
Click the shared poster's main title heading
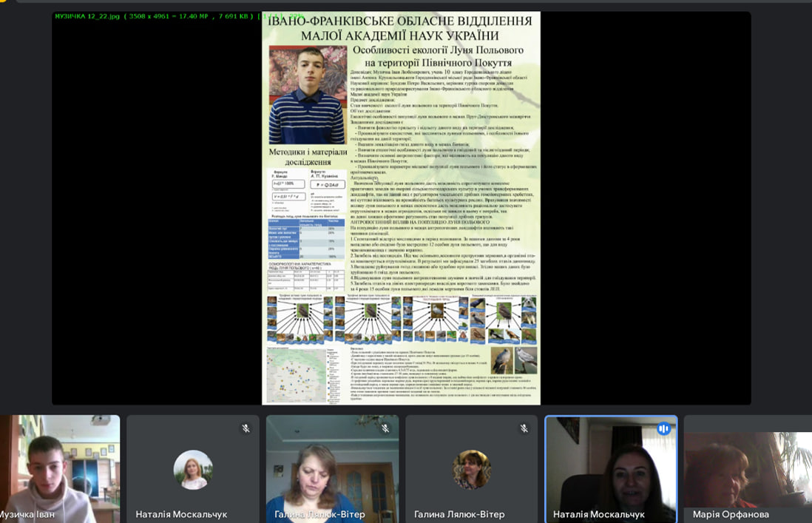pyautogui.click(x=400, y=28)
